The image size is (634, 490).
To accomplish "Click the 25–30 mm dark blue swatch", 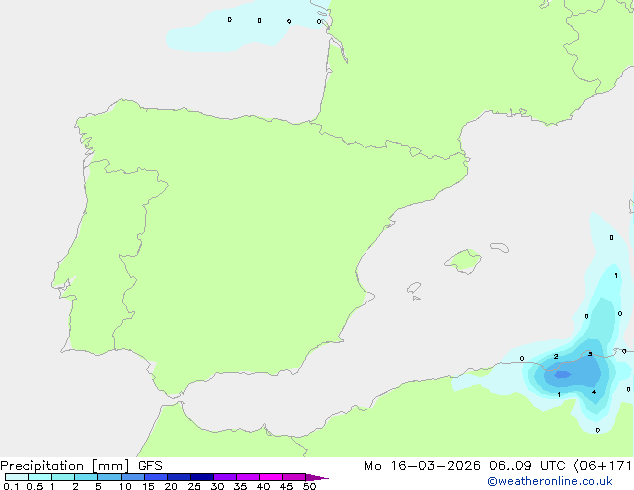I will pos(202,477).
